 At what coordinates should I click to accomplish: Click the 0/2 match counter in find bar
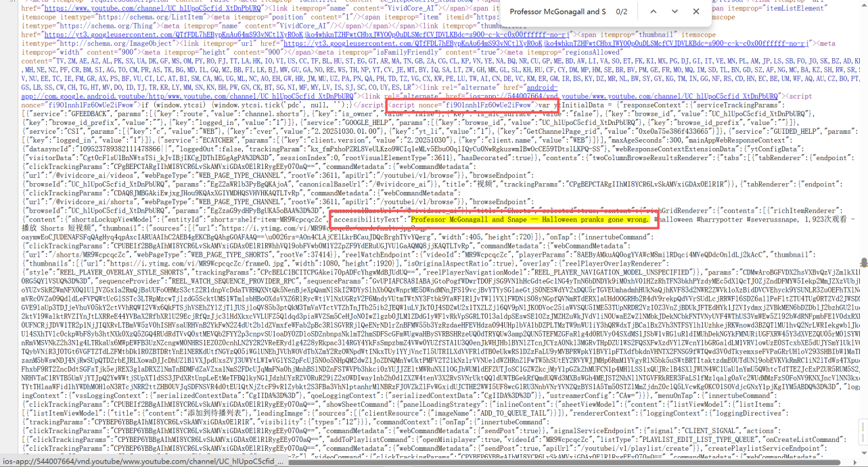pos(622,11)
